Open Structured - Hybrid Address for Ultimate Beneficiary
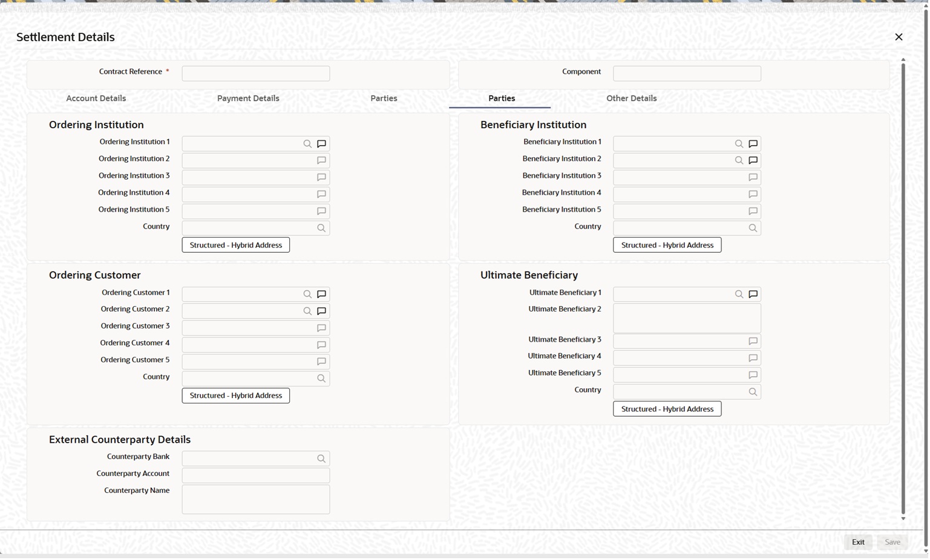930x560 pixels. tap(667, 409)
